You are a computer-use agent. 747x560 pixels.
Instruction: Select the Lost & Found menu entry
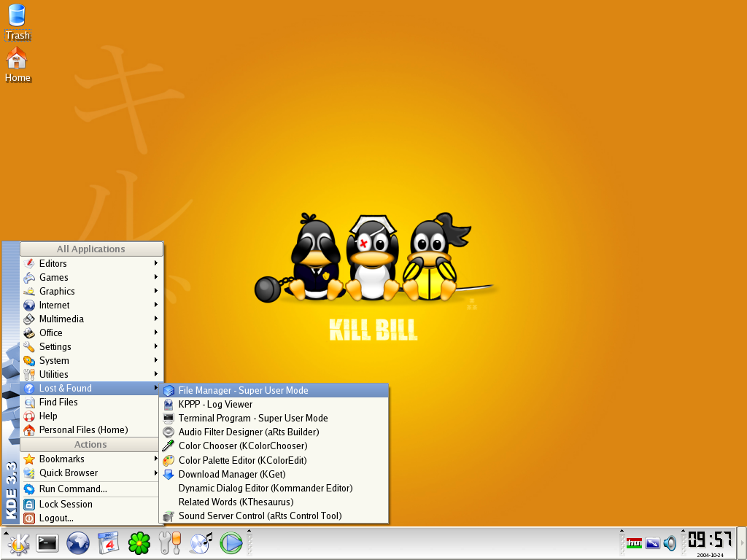pyautogui.click(x=90, y=388)
